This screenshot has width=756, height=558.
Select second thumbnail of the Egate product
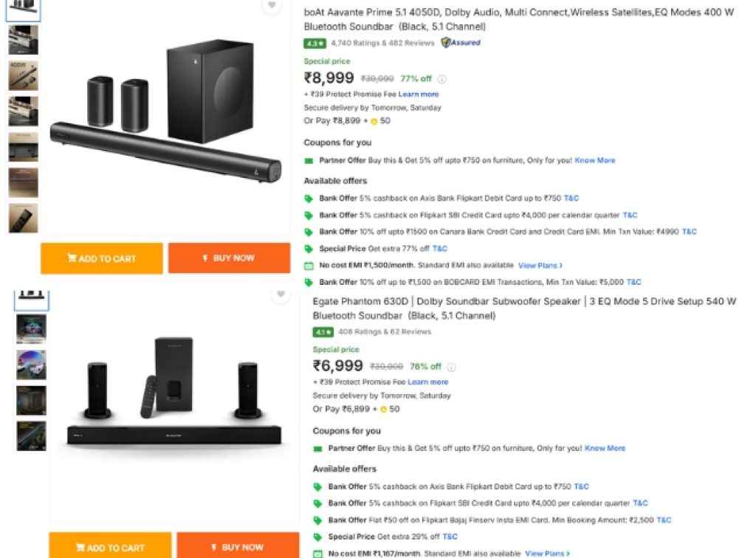click(x=32, y=329)
